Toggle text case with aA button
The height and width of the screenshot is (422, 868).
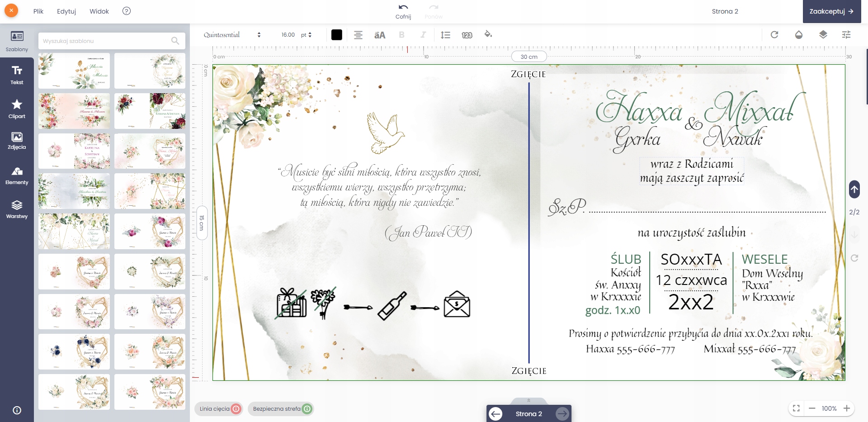click(x=380, y=35)
